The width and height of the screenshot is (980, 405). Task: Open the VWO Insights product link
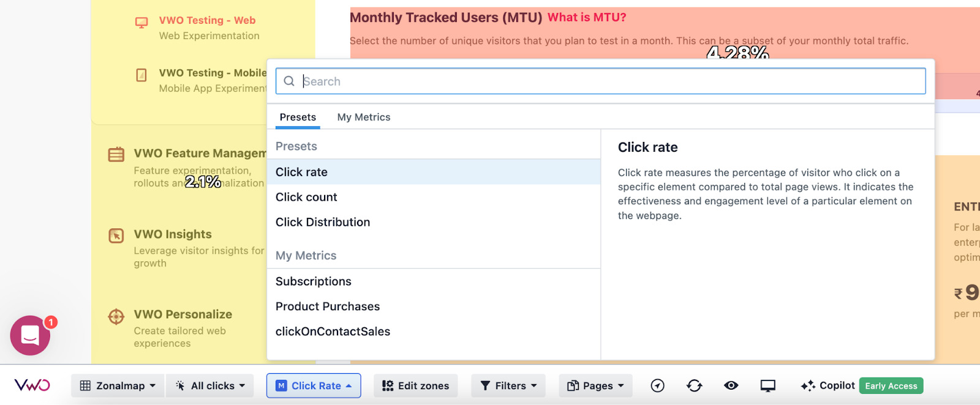pyautogui.click(x=173, y=234)
